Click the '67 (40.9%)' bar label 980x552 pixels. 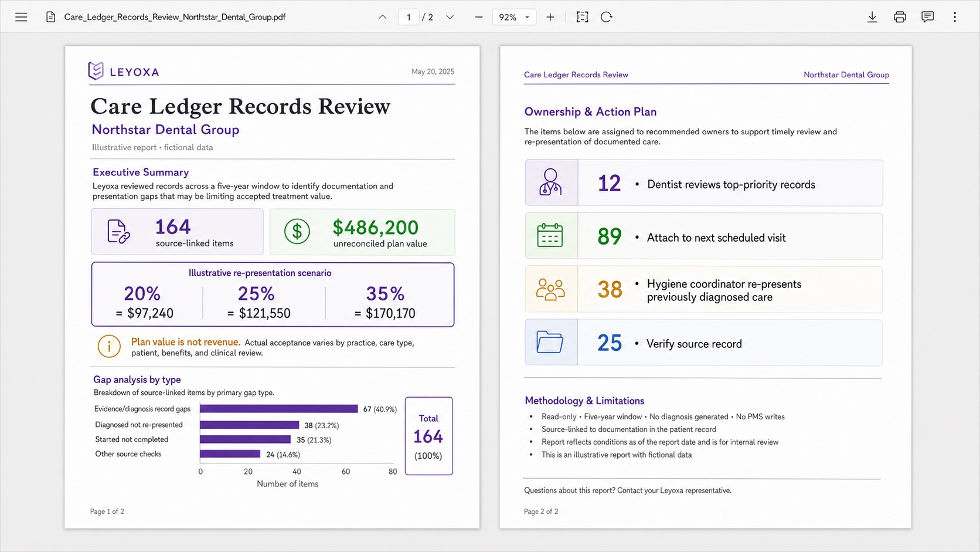click(380, 409)
